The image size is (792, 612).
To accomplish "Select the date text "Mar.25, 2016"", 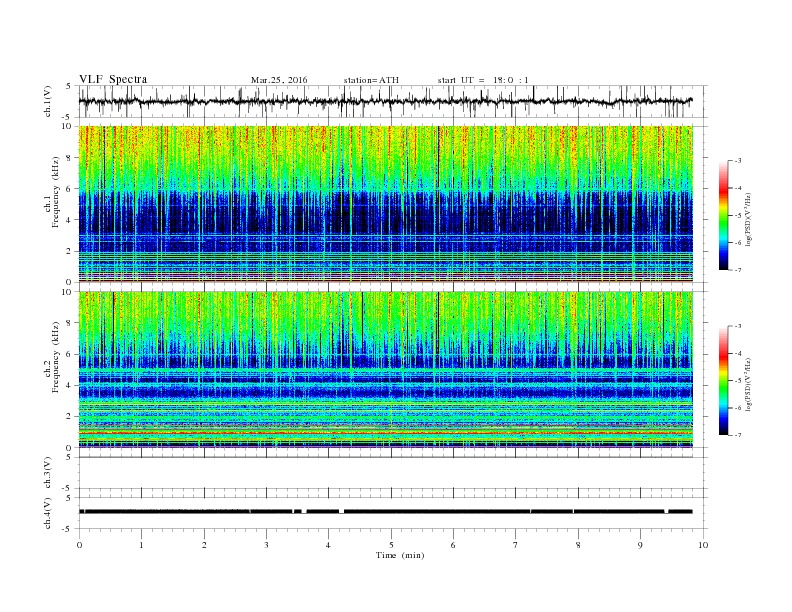I will tap(279, 80).
